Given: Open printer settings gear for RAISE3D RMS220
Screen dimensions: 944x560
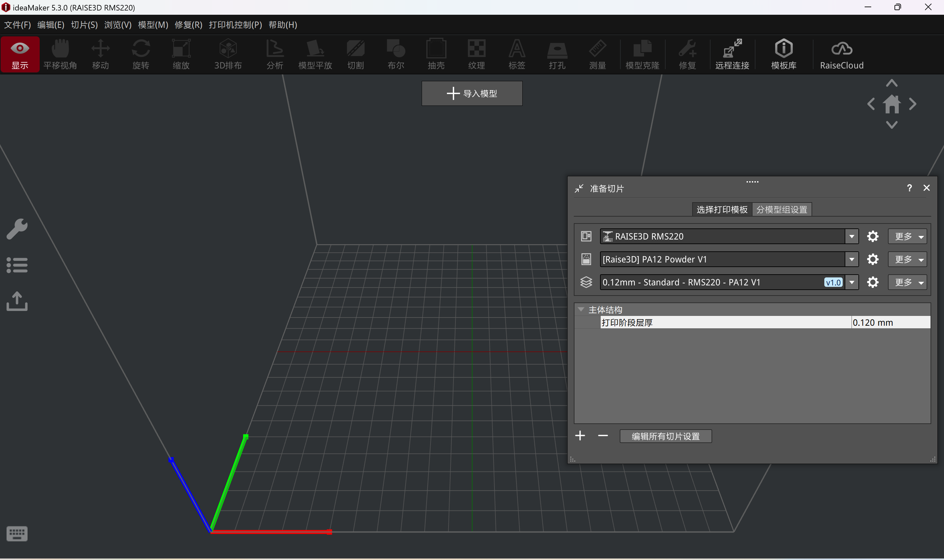Looking at the screenshot, I should [x=873, y=236].
